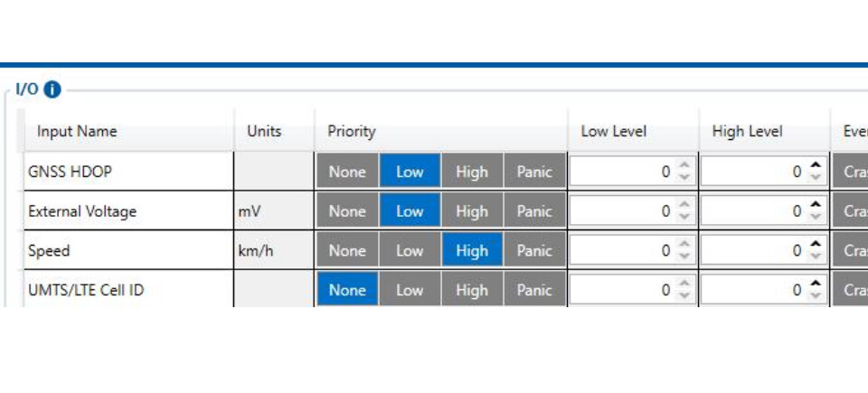Set UMTS/LTE Cell ID priority to Low

pyautogui.click(x=410, y=290)
